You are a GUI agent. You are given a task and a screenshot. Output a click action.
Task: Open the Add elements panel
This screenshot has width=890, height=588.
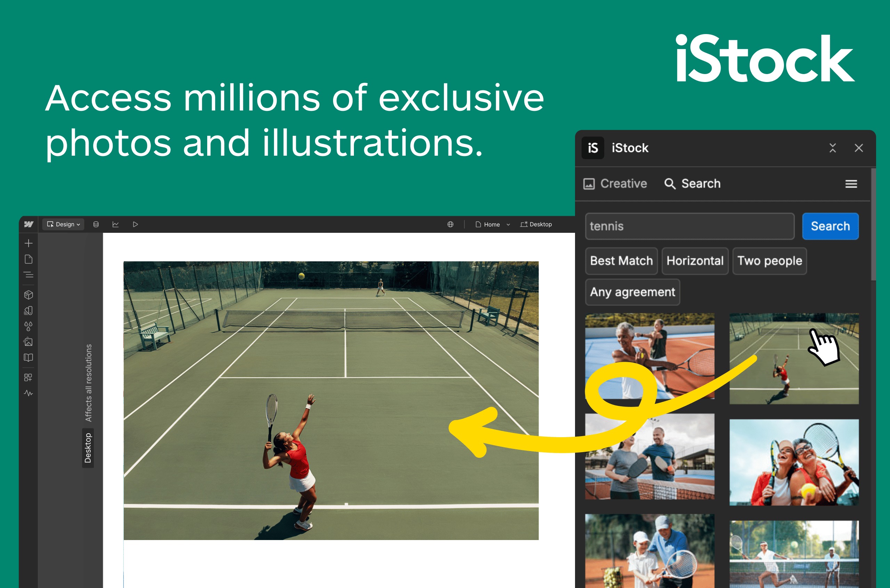click(29, 243)
